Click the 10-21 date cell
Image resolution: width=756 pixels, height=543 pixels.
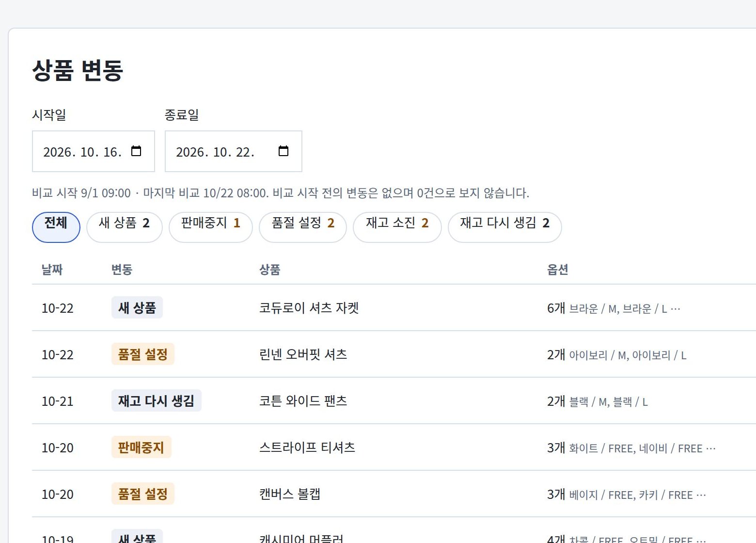click(58, 401)
